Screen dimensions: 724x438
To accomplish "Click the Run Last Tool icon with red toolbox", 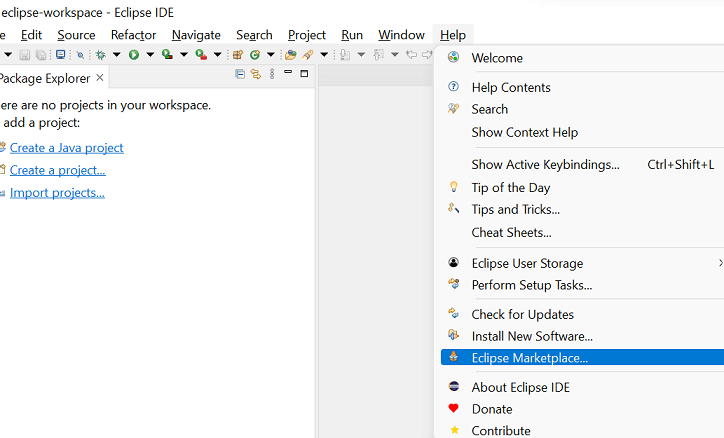I will (201, 54).
